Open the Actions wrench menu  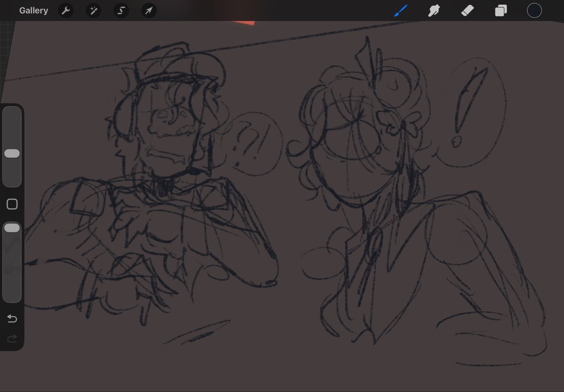(x=66, y=10)
